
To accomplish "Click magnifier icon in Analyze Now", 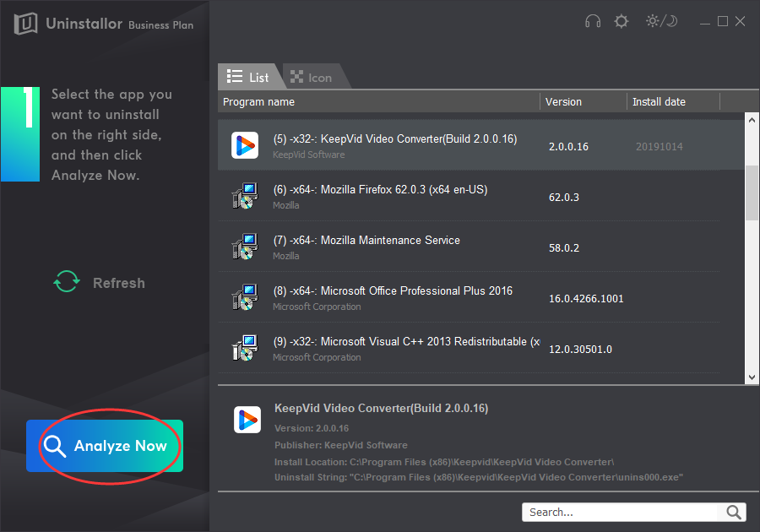I will point(54,446).
